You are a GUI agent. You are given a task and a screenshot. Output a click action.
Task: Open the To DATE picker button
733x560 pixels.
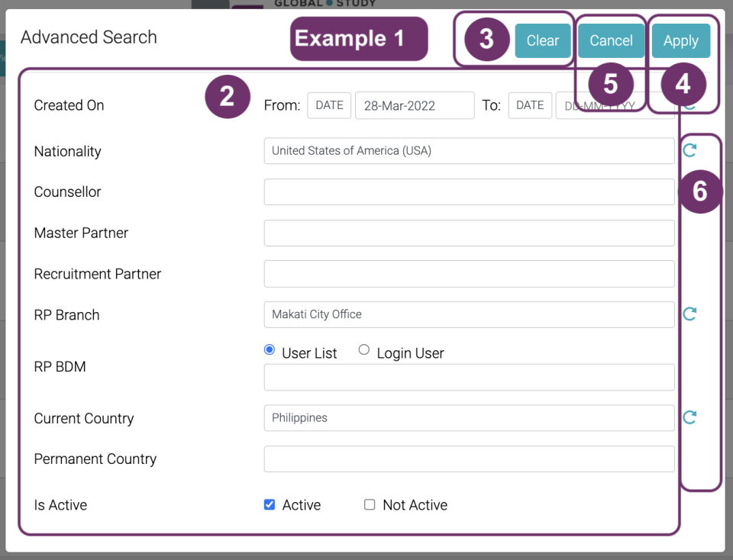pos(530,106)
